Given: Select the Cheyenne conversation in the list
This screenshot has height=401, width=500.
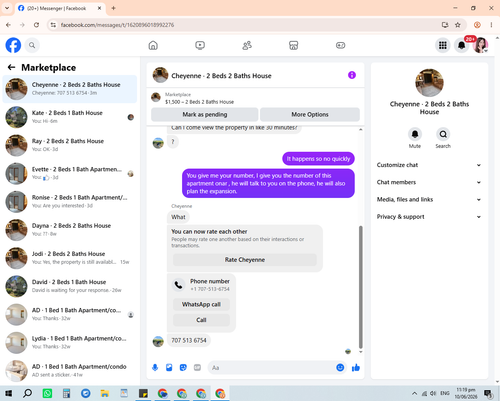Looking at the screenshot, I should (70, 89).
